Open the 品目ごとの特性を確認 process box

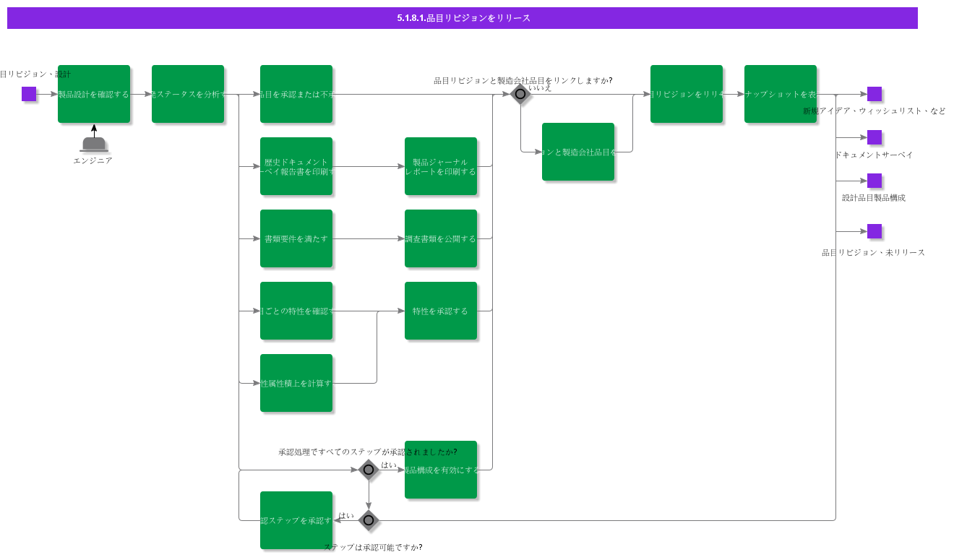pos(296,311)
